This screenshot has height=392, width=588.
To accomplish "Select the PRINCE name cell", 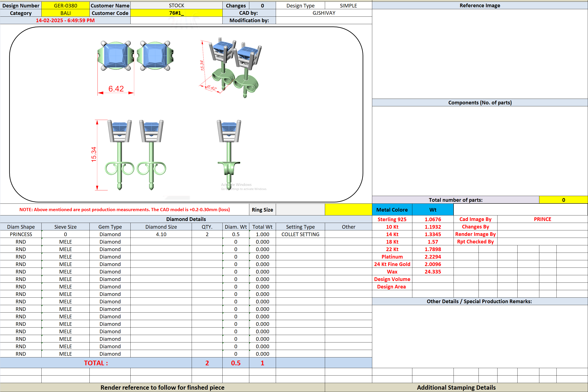I will [543, 219].
